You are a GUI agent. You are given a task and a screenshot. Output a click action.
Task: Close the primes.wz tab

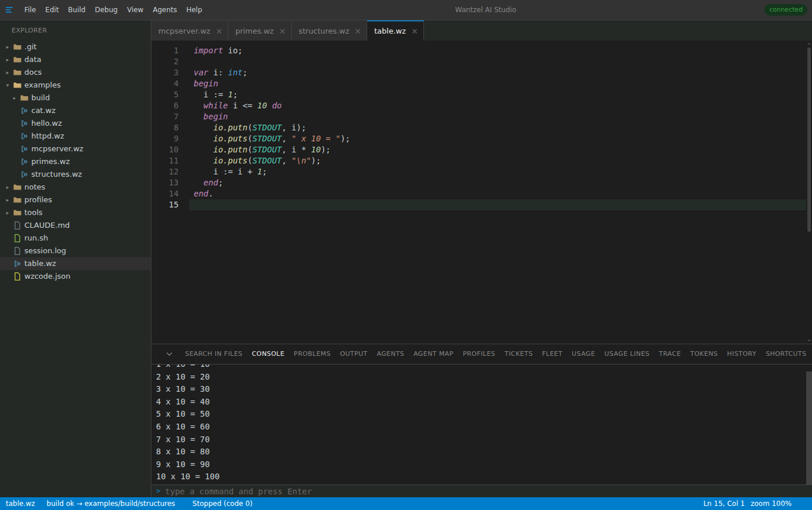pos(282,31)
